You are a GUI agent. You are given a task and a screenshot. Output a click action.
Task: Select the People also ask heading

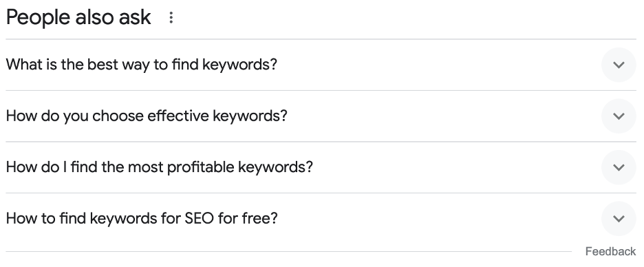pyautogui.click(x=78, y=17)
